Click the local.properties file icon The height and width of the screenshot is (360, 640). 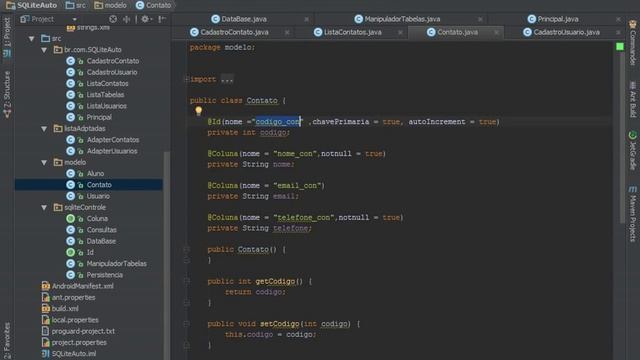click(x=46, y=320)
